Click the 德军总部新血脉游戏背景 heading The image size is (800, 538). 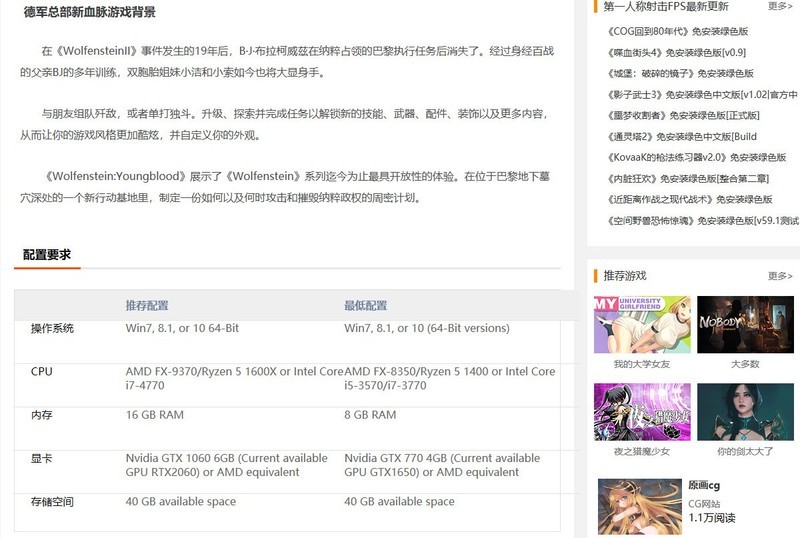pos(90,12)
